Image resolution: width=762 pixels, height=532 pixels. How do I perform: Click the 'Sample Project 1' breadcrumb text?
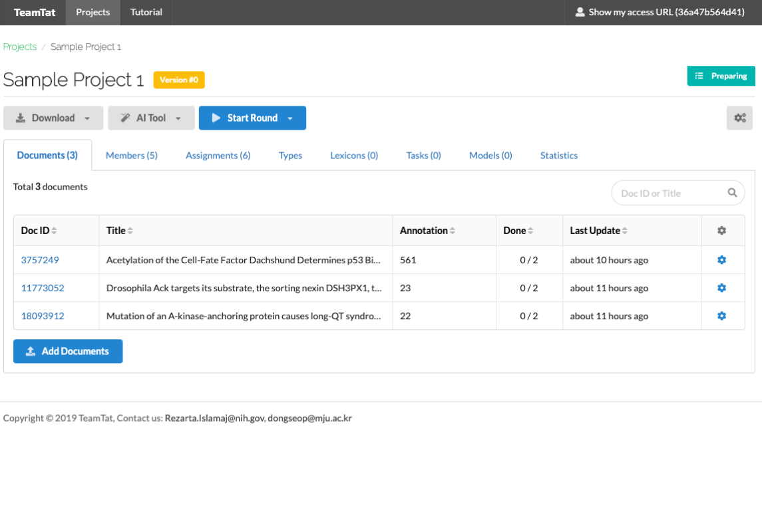[86, 47]
